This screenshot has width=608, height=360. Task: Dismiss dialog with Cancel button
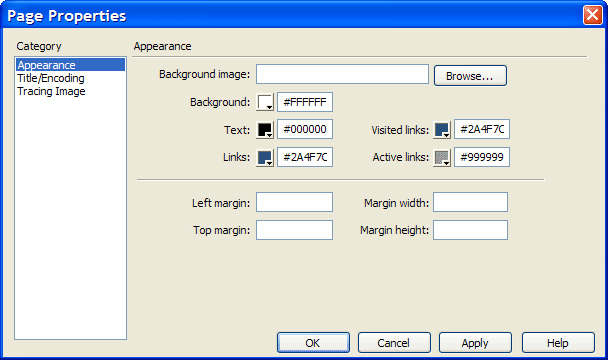(394, 343)
